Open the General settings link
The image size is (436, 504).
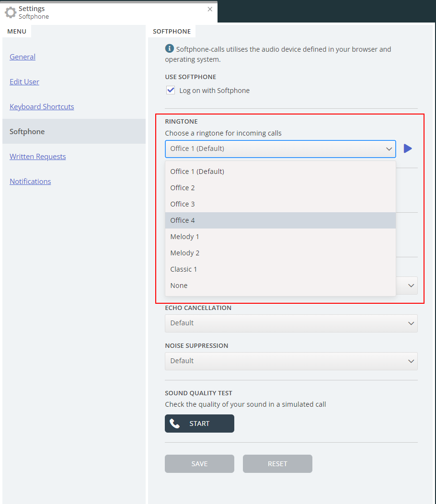[x=23, y=57]
